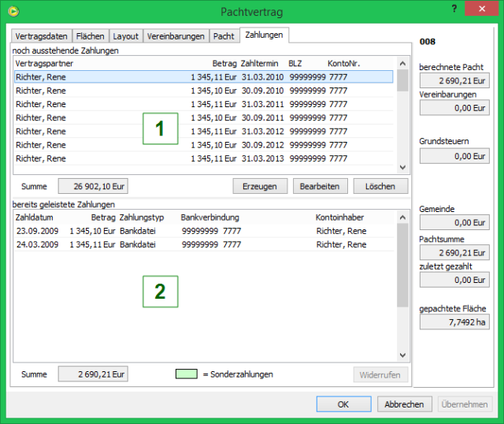Go to the Vereinbarungen tab
The height and width of the screenshot is (424, 504).
[x=176, y=36]
